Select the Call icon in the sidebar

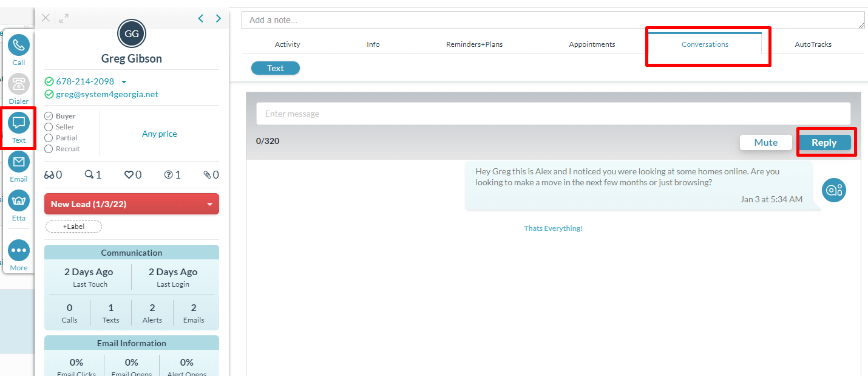coord(18,45)
